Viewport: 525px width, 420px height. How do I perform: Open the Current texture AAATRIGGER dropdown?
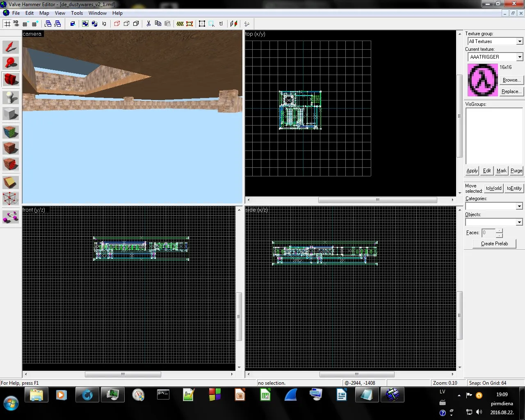(519, 57)
